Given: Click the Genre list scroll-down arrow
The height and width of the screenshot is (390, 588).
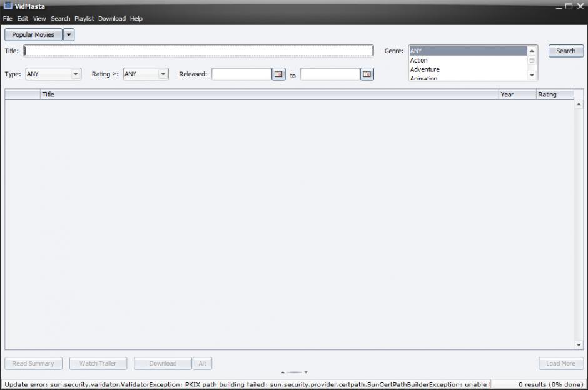Looking at the screenshot, I should pyautogui.click(x=532, y=76).
